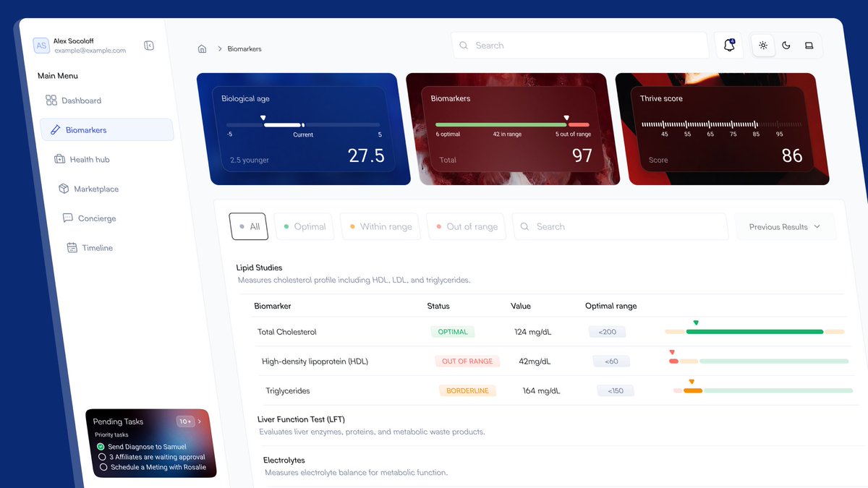
Task: Click the Biomarkers card green progress bar
Action: coord(501,125)
